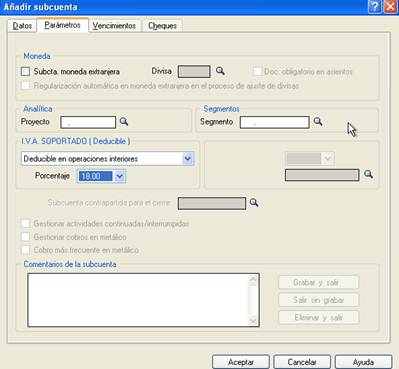Click the Cancelar button

tap(302, 362)
